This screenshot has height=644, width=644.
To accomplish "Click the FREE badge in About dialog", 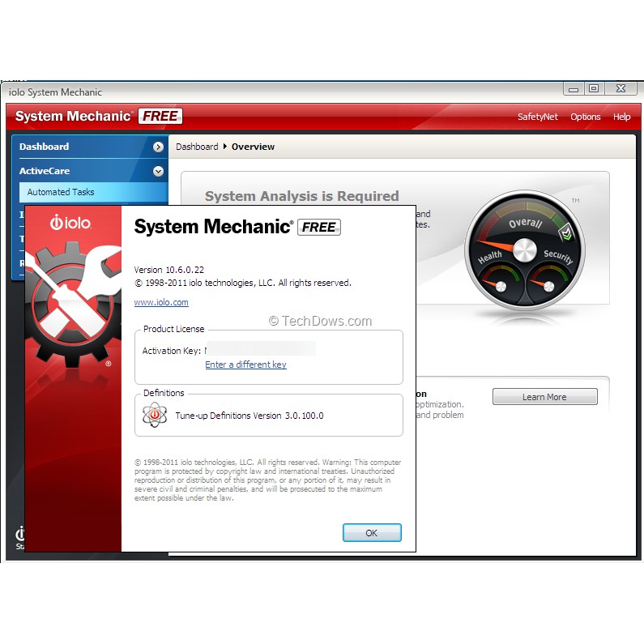I will tap(319, 228).
